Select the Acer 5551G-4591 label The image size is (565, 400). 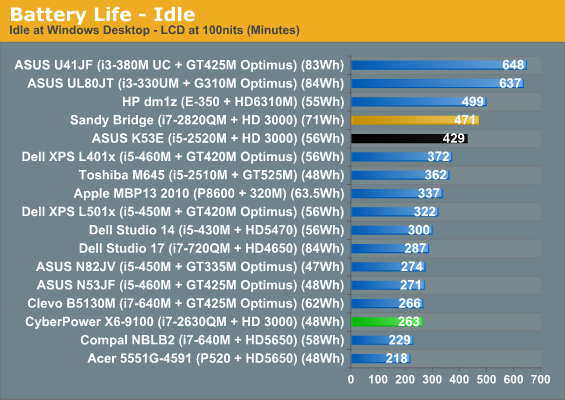coord(216,359)
